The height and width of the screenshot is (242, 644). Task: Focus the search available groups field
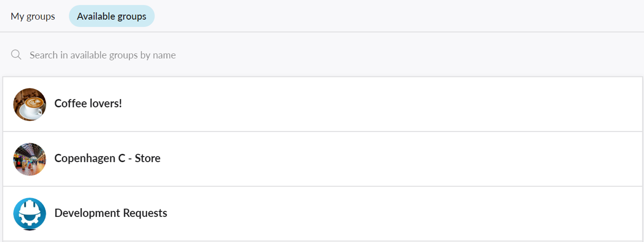[x=322, y=55]
